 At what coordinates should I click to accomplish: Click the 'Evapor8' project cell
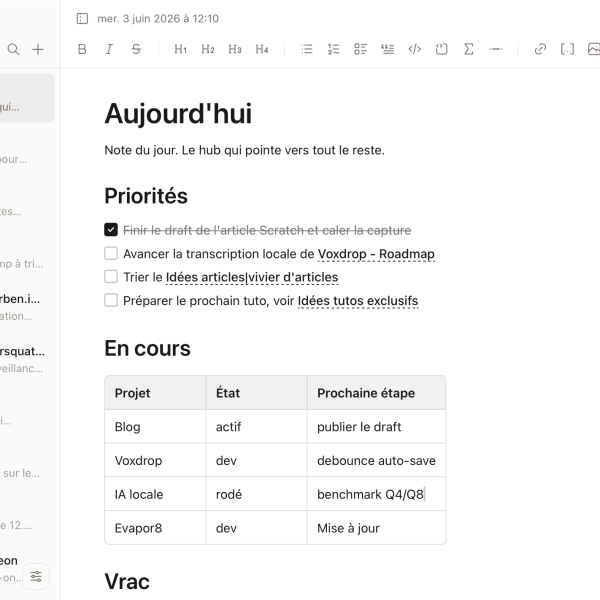(155, 528)
